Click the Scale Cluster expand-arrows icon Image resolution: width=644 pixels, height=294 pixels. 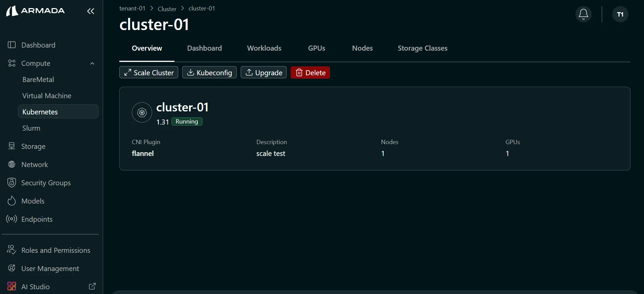pos(127,73)
